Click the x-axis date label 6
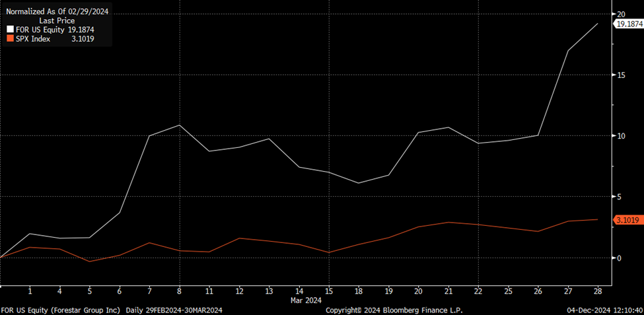This screenshot has width=644, height=315. 120,291
